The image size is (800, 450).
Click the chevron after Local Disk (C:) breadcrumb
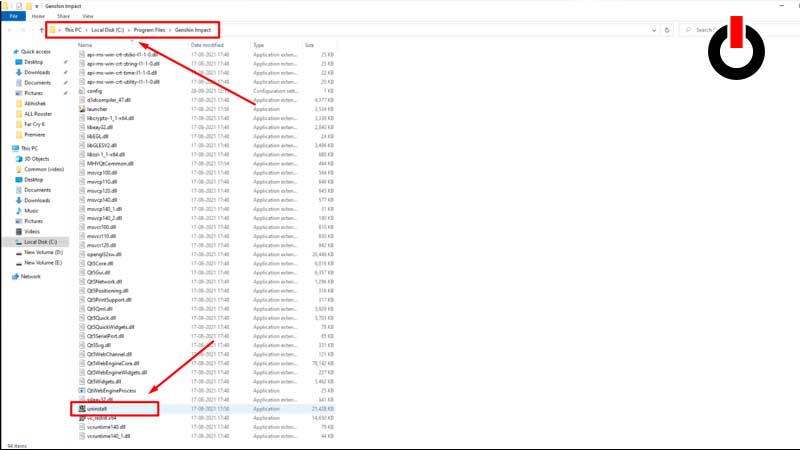129,30
